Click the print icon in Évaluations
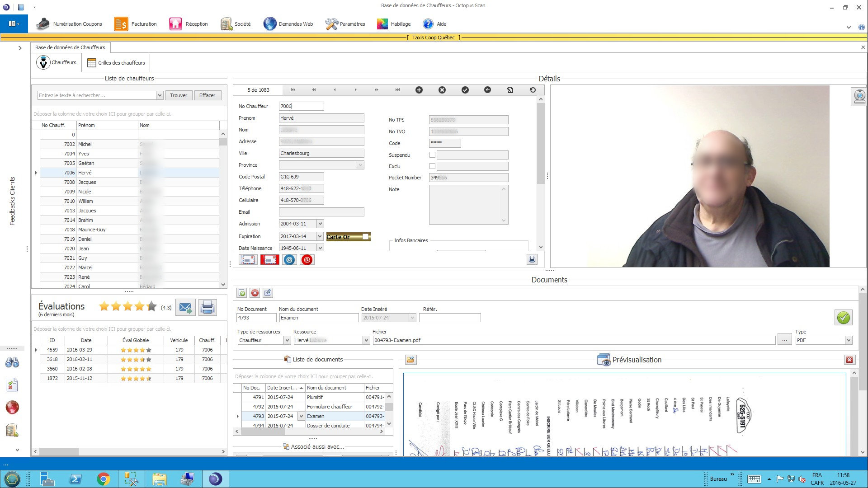 [208, 307]
